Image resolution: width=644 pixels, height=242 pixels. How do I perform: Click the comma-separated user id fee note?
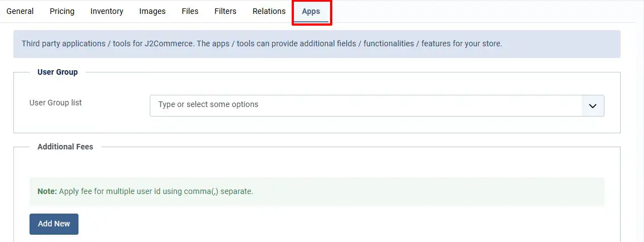click(x=317, y=191)
